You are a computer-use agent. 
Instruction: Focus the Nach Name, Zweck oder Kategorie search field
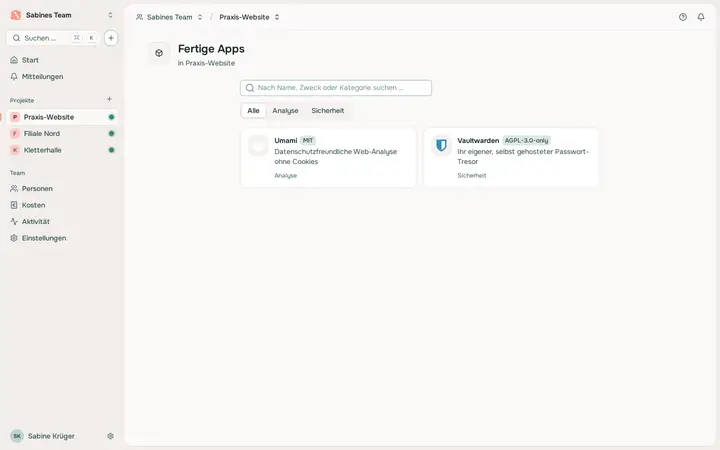336,88
